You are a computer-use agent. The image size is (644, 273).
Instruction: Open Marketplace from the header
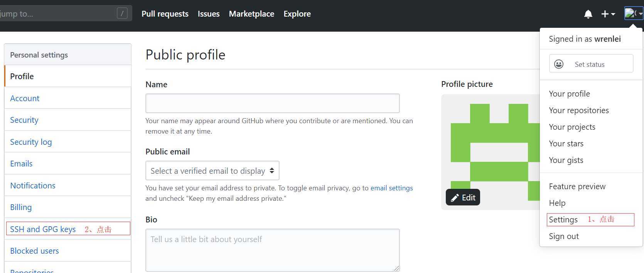point(251,14)
